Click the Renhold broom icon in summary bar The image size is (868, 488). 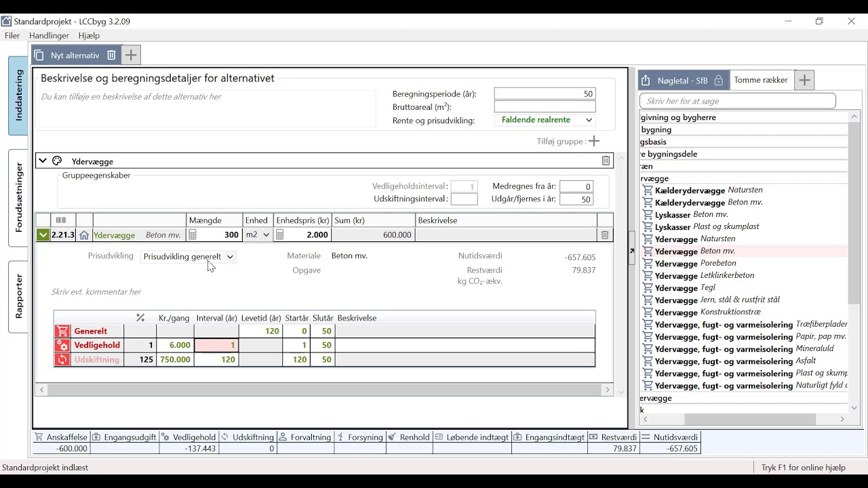click(x=393, y=437)
